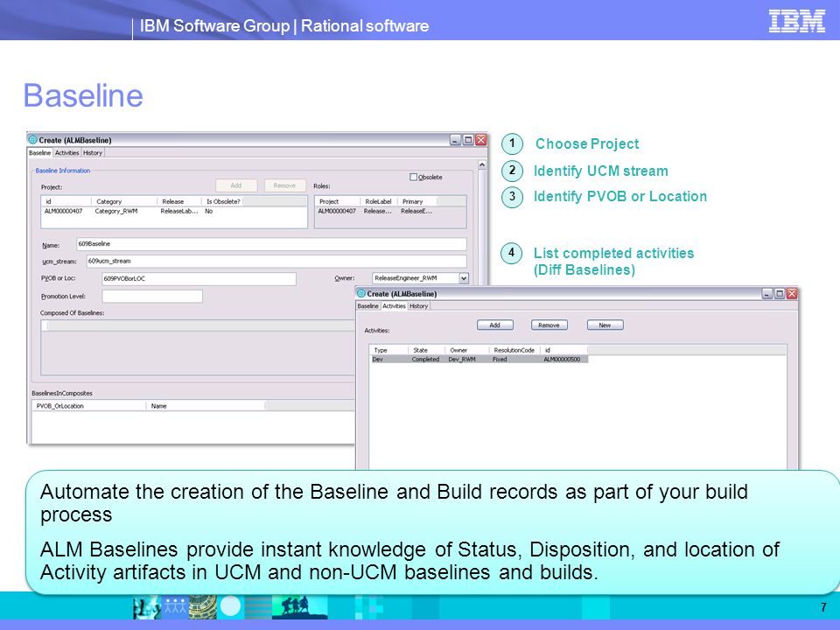Open History tab in front window
Image resolution: width=840 pixels, height=630 pixels.
(419, 306)
